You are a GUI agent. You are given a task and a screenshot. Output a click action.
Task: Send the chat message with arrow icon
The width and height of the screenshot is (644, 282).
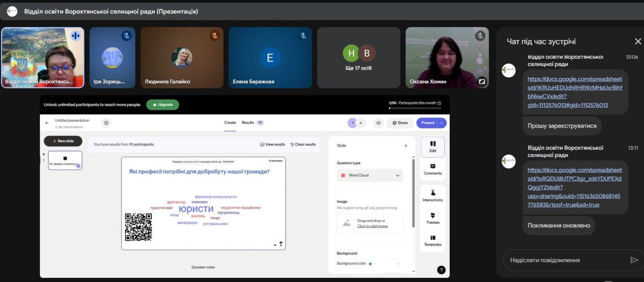pyautogui.click(x=634, y=260)
